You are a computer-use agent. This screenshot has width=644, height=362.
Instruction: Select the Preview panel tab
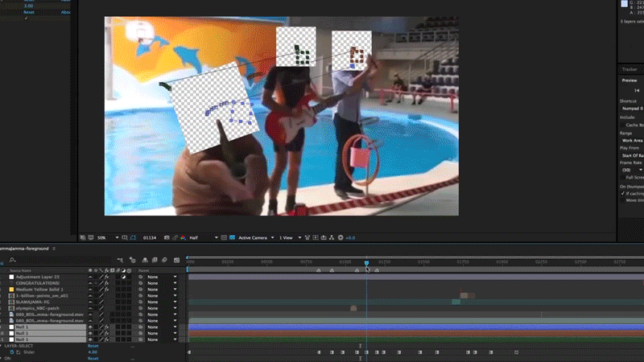[x=630, y=80]
